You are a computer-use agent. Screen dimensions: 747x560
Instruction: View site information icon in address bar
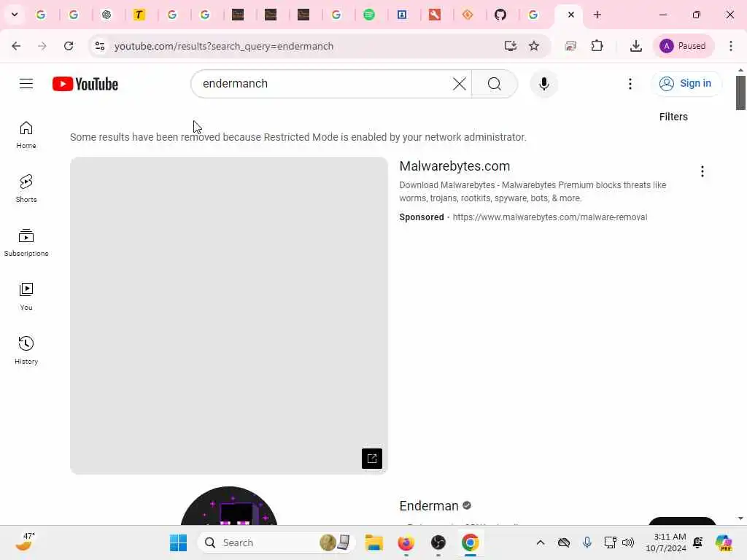[x=100, y=46]
